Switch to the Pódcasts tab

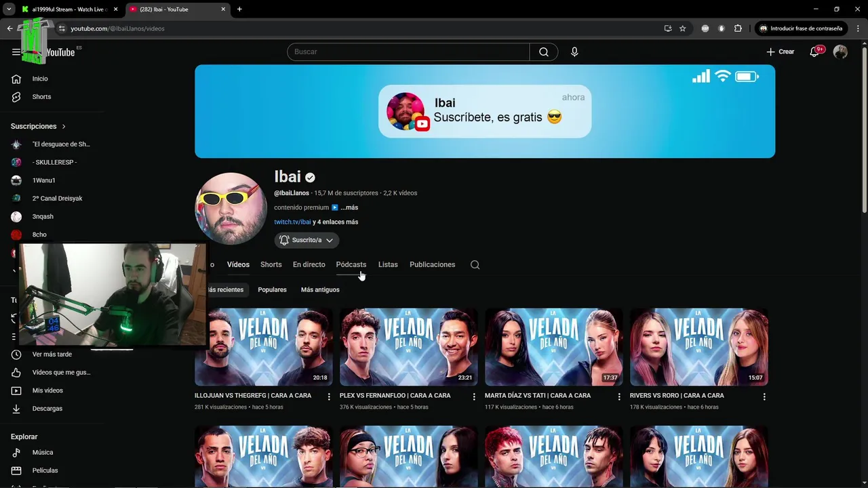[351, 264]
